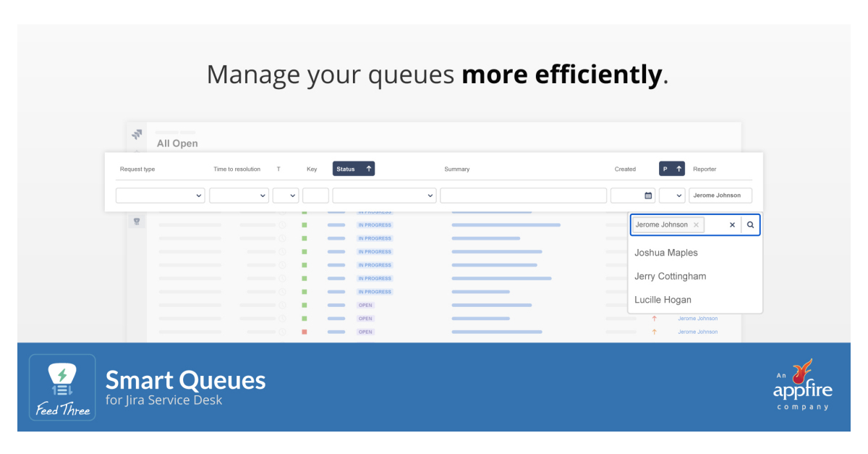Click the All Open queue title
The width and height of the screenshot is (868, 454).
click(x=177, y=143)
